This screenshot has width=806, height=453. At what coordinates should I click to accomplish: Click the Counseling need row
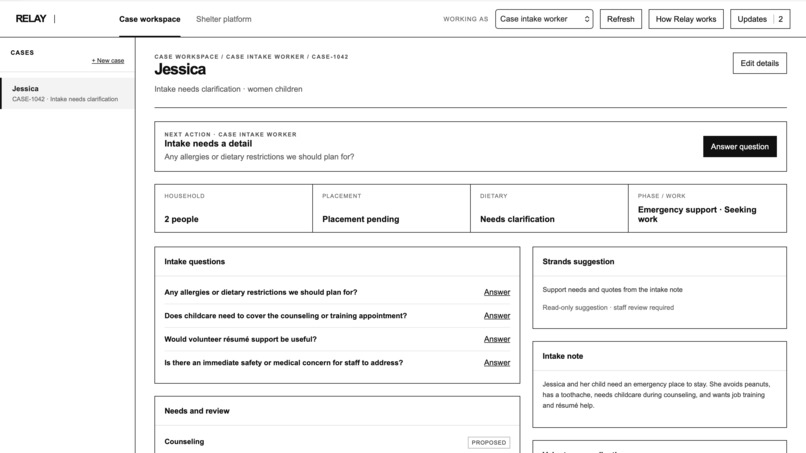tap(337, 442)
